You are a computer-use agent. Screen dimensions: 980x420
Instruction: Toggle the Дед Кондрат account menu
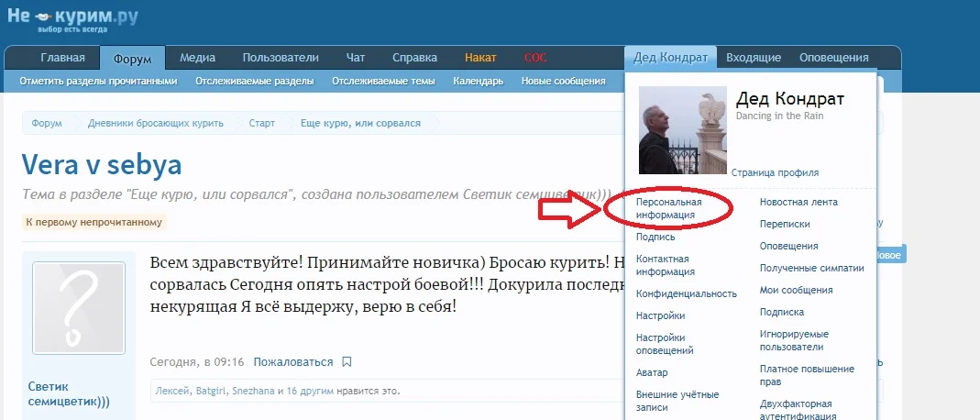(x=671, y=58)
